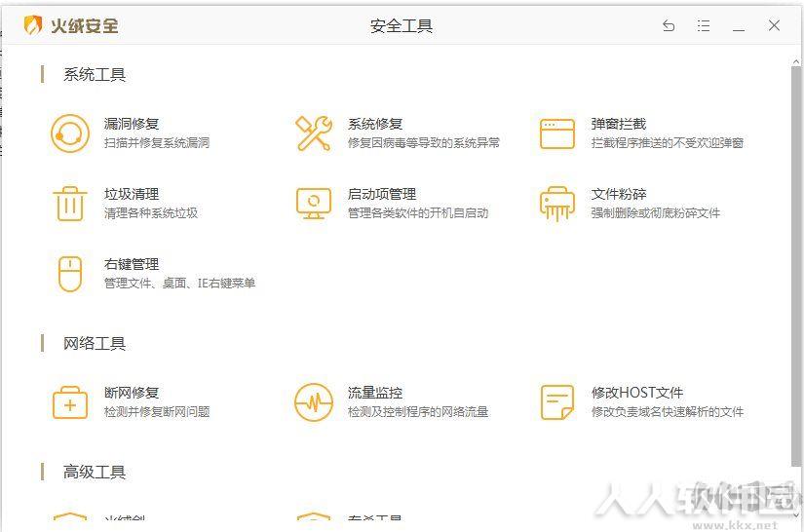The height and width of the screenshot is (532, 804).
Task: Select the 系统修复 tool title
Action: [x=375, y=124]
